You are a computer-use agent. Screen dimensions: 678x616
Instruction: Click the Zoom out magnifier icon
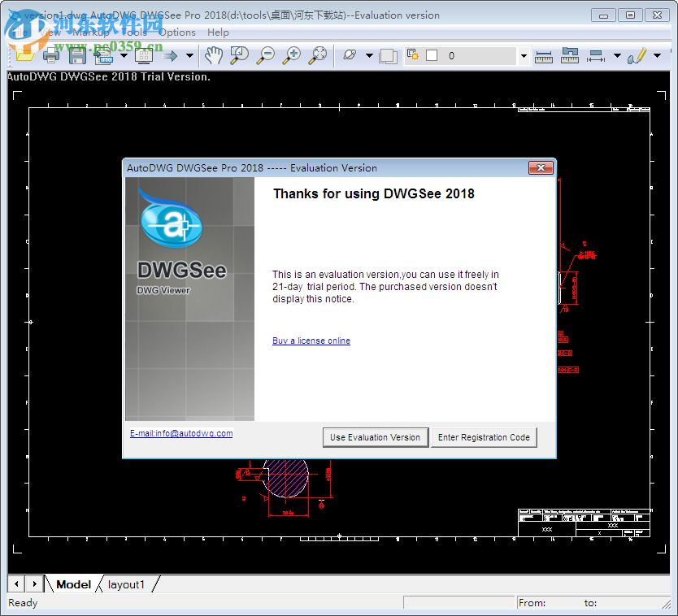pyautogui.click(x=266, y=56)
